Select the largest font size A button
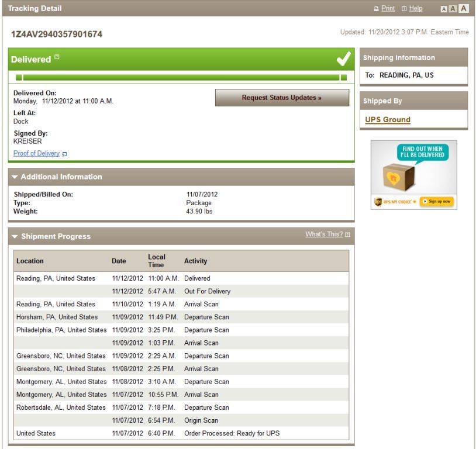Screen dimensions: 476x449 tap(464, 9)
